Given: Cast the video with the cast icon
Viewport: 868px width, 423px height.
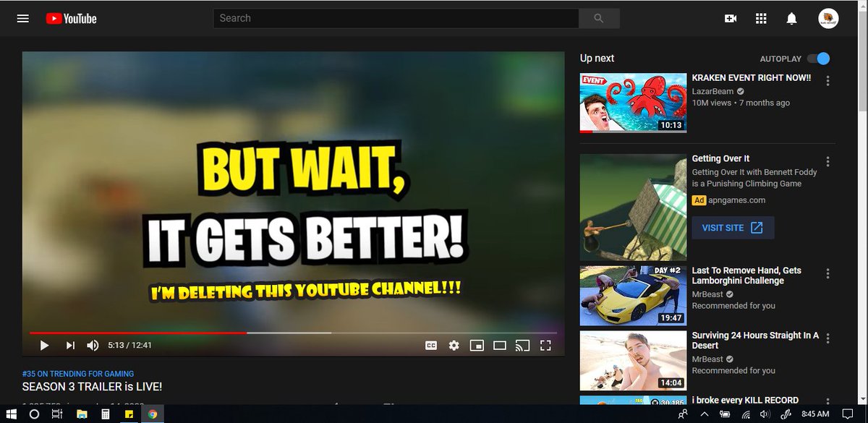Looking at the screenshot, I should 522,346.
